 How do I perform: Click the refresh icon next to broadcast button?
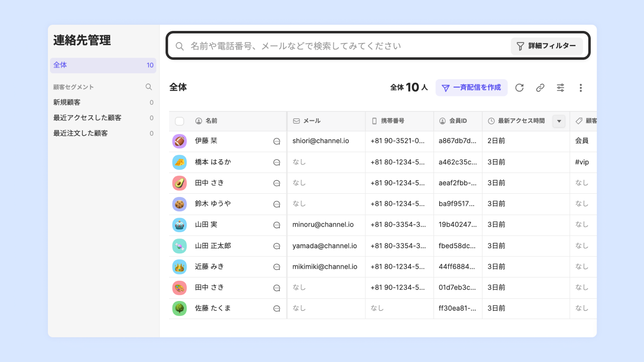tap(519, 88)
